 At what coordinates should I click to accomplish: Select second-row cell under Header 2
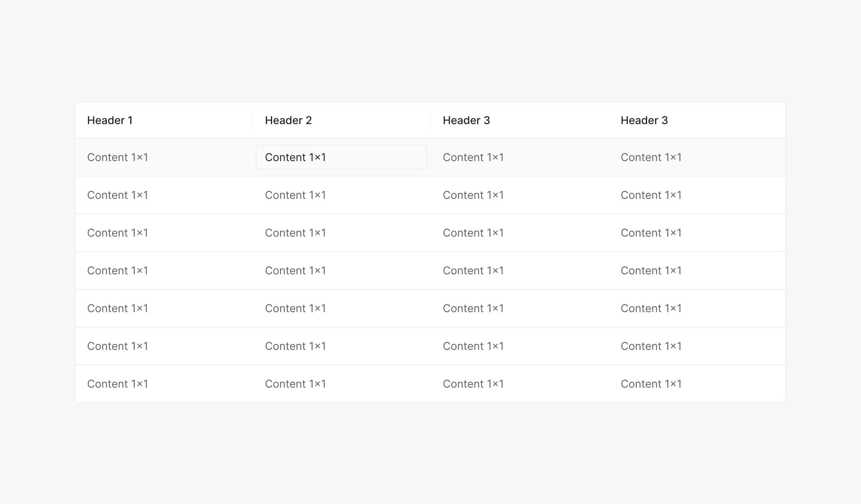click(295, 195)
